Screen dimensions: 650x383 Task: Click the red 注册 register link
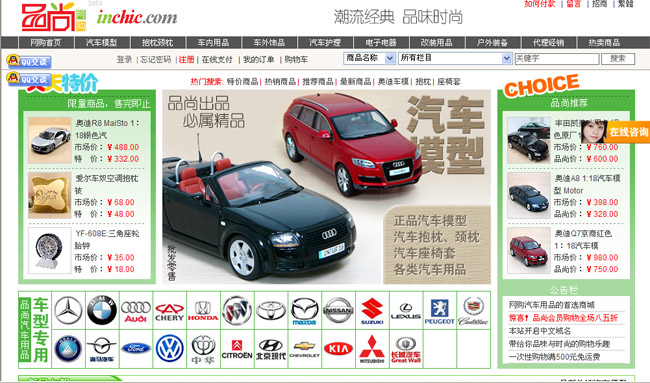click(x=187, y=60)
